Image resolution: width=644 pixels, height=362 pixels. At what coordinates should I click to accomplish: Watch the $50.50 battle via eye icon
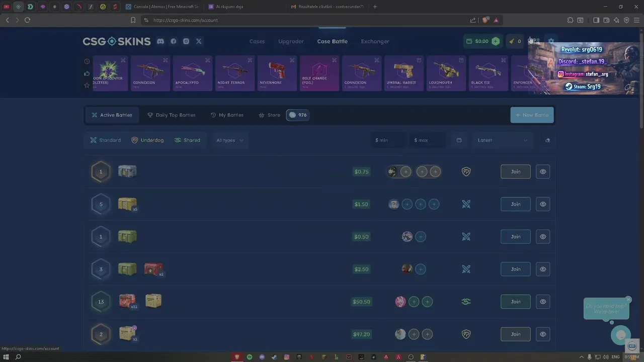click(x=543, y=302)
